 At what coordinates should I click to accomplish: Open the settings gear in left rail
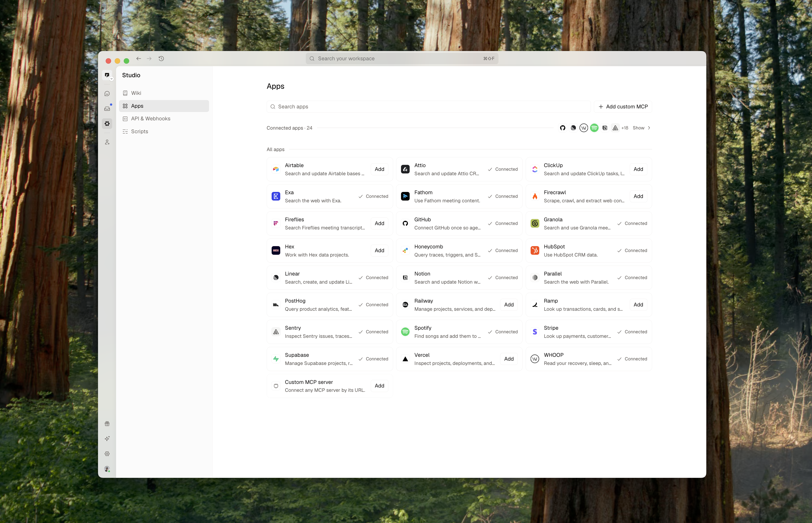click(x=107, y=454)
